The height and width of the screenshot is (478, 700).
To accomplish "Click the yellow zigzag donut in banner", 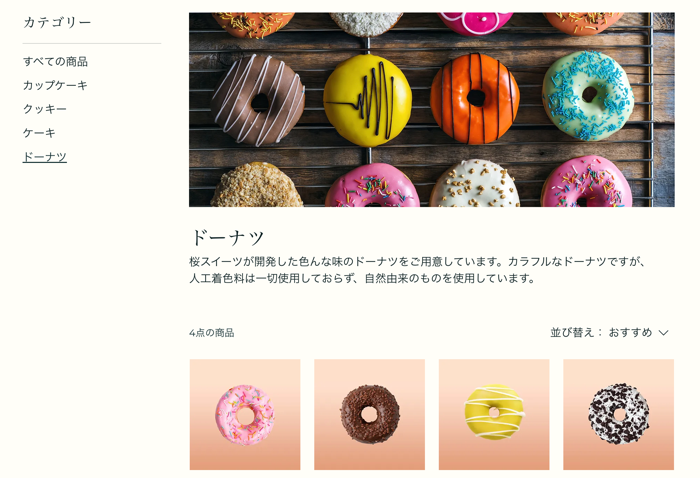I will (x=367, y=100).
